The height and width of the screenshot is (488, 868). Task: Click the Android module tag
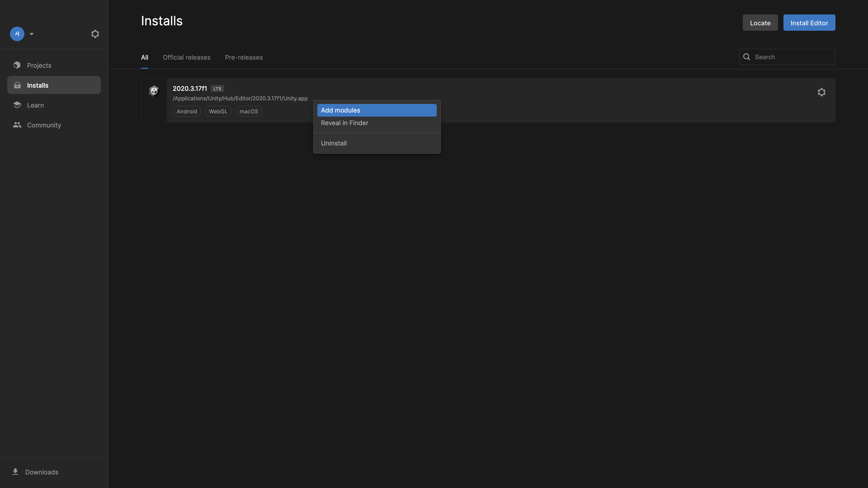[x=187, y=111]
